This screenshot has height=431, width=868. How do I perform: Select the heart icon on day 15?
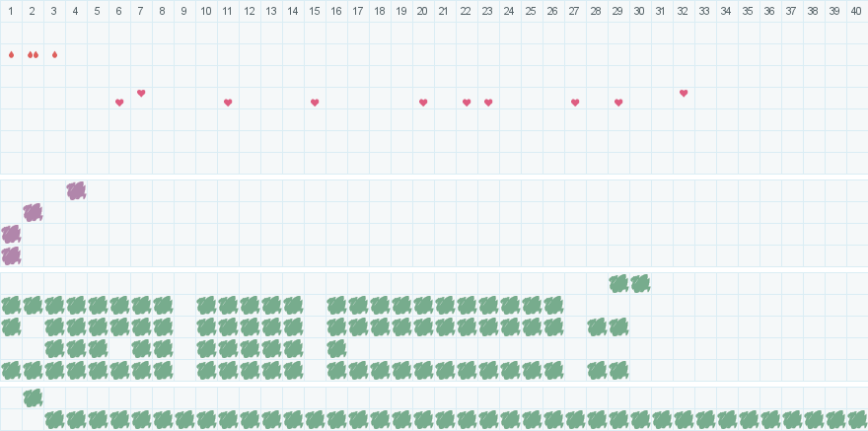click(x=315, y=103)
